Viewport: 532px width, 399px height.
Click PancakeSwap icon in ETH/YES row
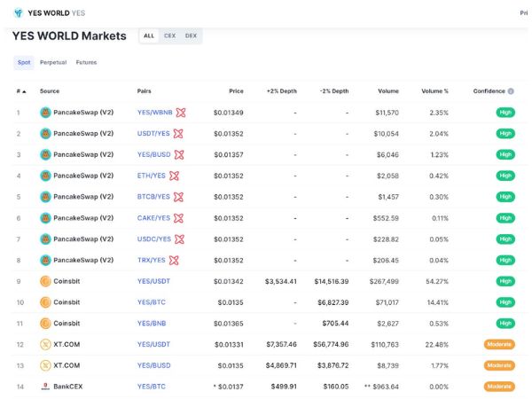click(x=45, y=176)
